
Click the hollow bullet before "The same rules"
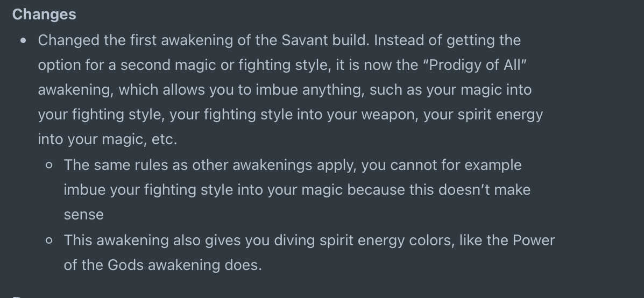[49, 166]
